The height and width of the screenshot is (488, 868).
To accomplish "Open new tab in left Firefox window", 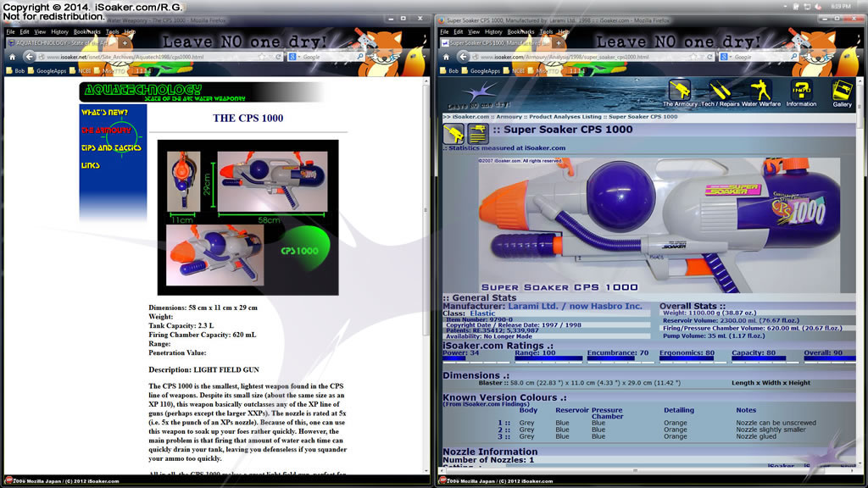I will 125,42.
